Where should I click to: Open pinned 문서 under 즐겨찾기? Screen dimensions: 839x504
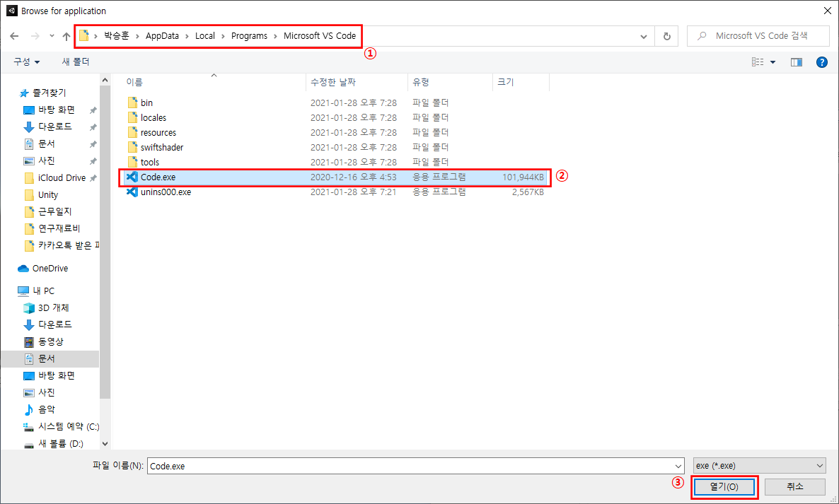[x=46, y=143]
